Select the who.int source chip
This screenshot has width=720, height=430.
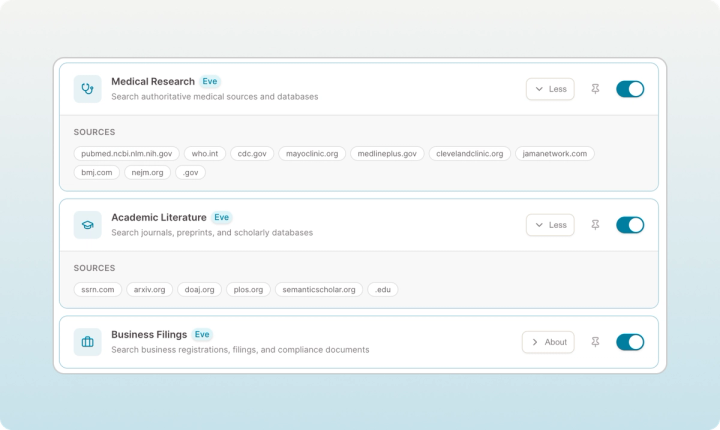[205, 153]
